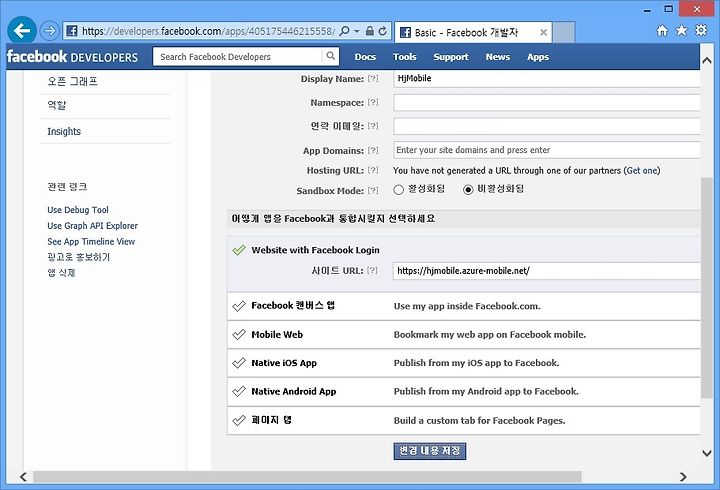The image size is (720, 490).
Task: Open the 오픈 그래프 sidebar item
Action: pyautogui.click(x=73, y=82)
